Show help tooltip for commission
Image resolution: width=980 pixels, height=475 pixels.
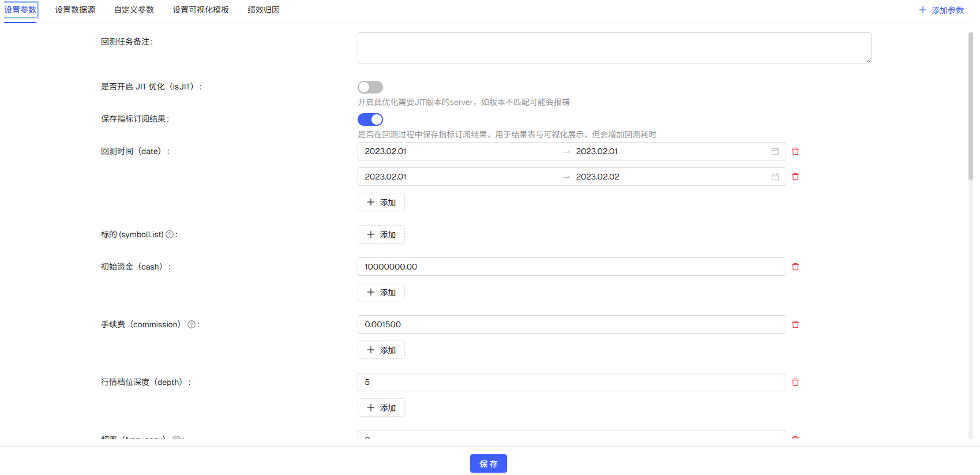[x=192, y=324]
